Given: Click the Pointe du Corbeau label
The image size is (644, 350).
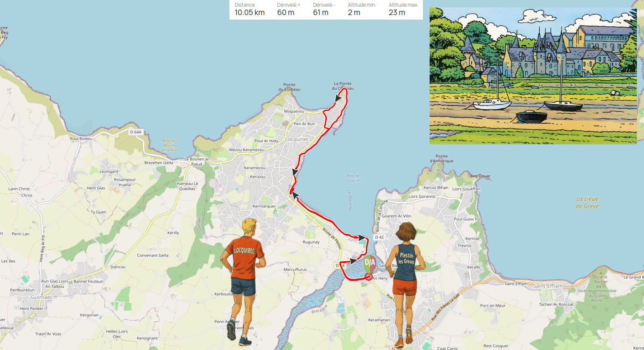Looking at the screenshot, I should (289, 87).
